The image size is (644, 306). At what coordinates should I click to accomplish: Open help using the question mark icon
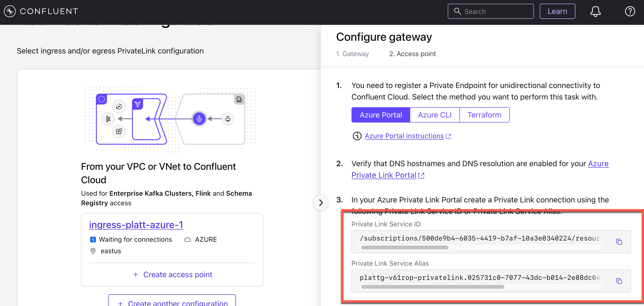pos(630,11)
